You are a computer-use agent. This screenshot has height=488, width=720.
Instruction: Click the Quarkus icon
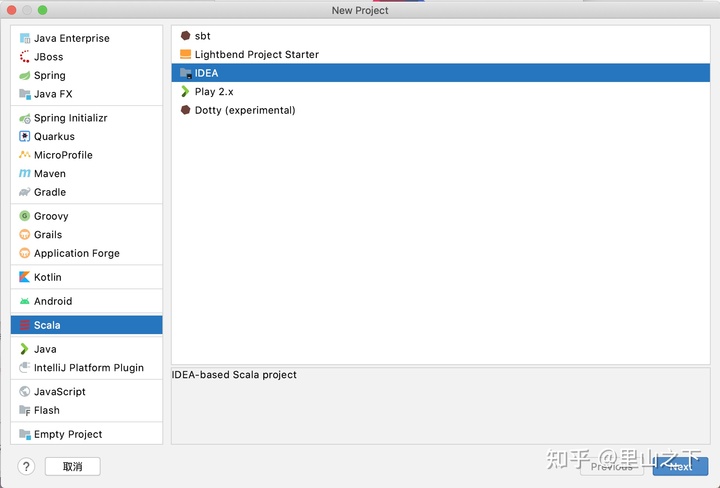coord(25,136)
